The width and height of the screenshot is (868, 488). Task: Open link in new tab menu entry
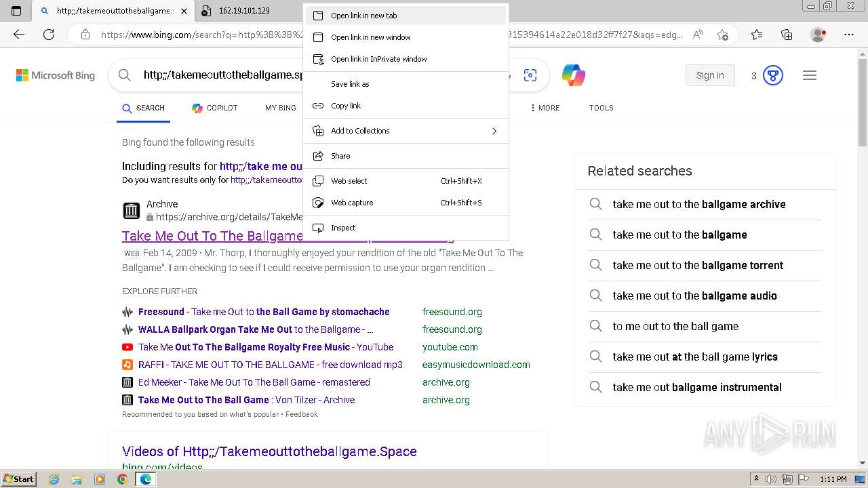(x=406, y=16)
